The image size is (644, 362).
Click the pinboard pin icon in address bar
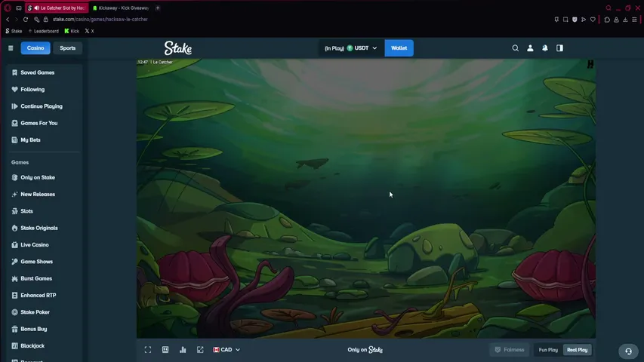[556, 20]
